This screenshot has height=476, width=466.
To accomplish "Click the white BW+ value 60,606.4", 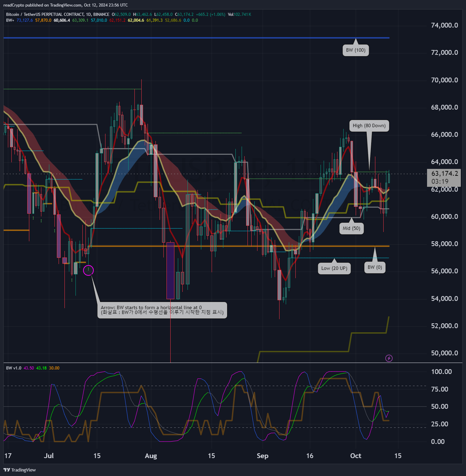I will [62, 20].
